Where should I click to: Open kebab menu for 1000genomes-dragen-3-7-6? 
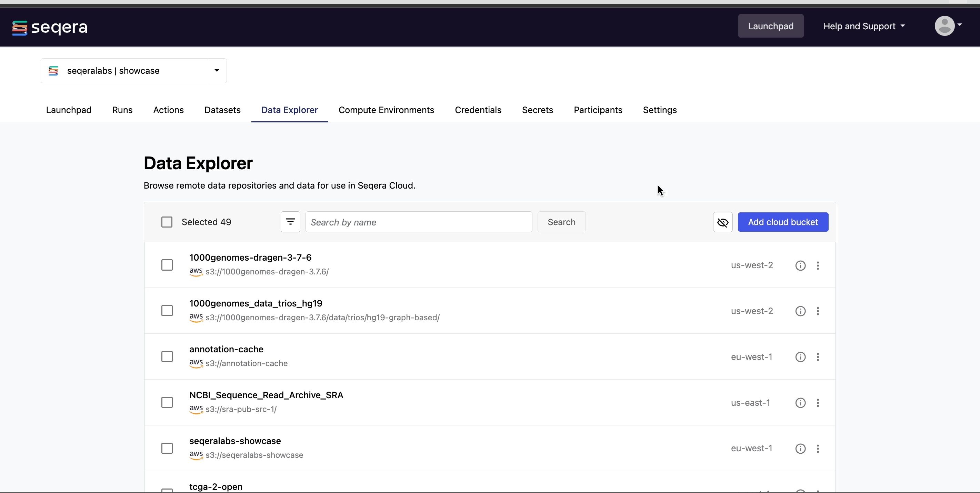point(818,265)
